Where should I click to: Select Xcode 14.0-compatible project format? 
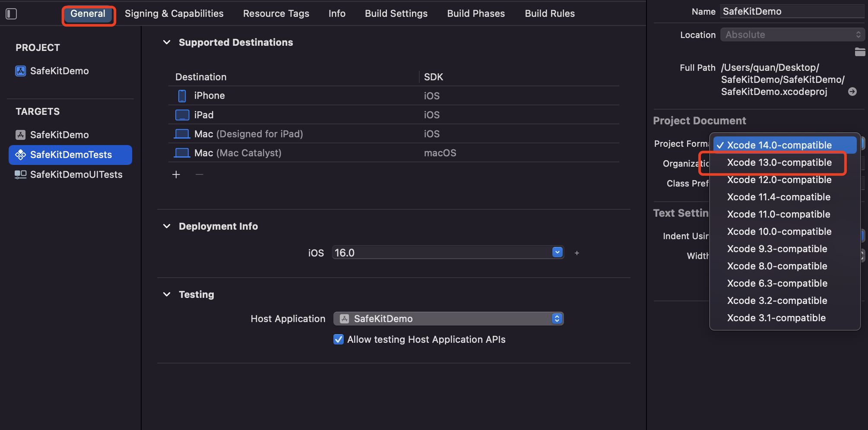[x=785, y=145]
